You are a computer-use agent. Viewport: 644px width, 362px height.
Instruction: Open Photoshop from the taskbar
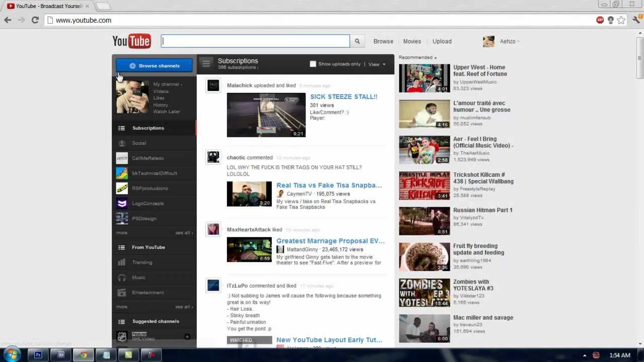[38, 355]
